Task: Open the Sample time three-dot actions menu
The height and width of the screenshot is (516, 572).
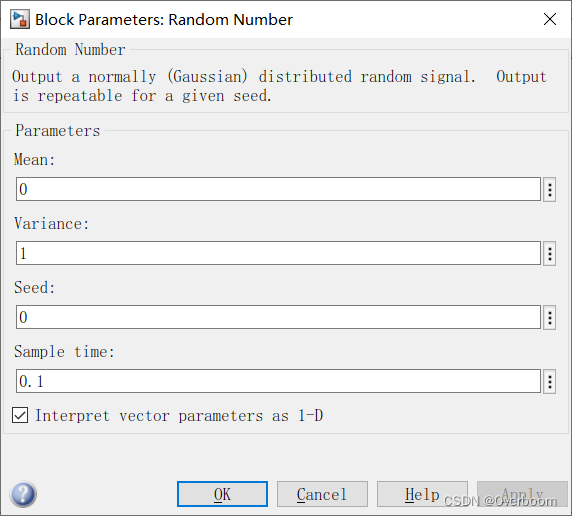Action: 549,381
